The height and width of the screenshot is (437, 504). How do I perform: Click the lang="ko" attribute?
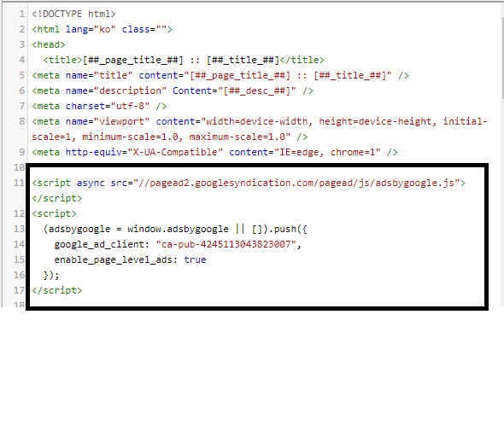pos(91,30)
